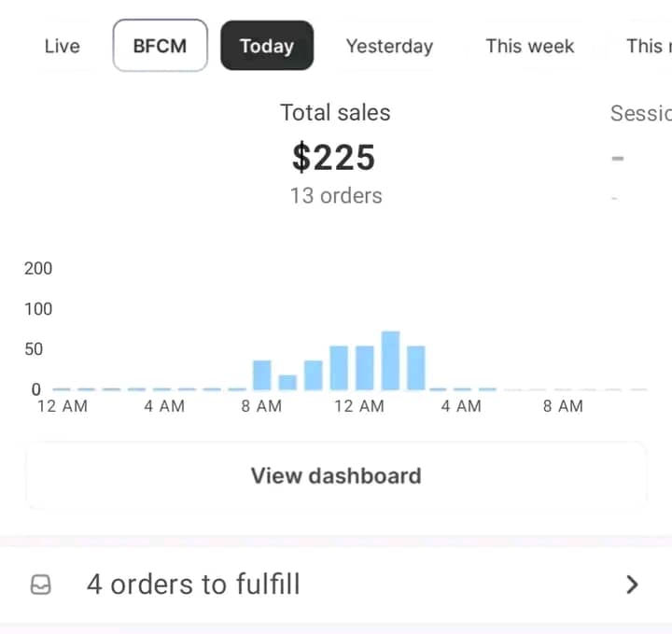This screenshot has width=672, height=634.
Task: Open the Sessions metric card on right
Action: pos(640,154)
